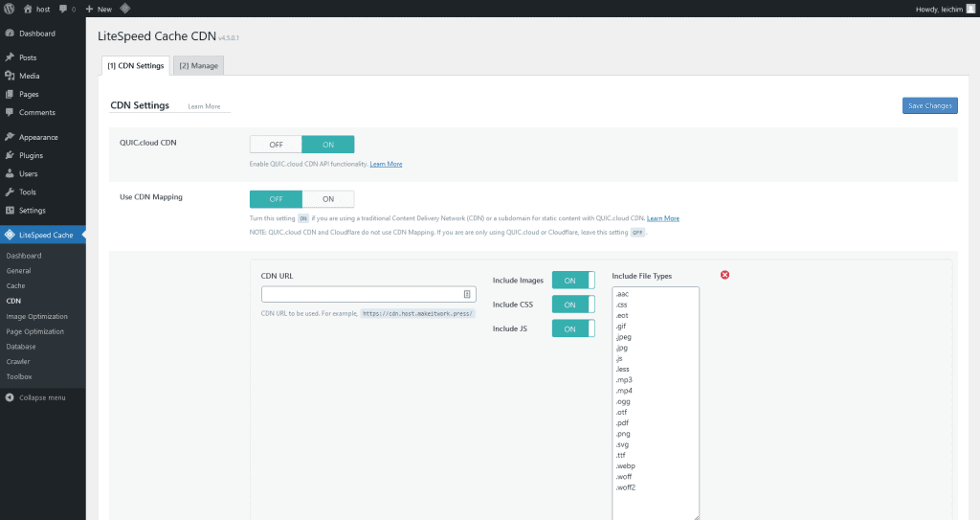This screenshot has width=980, height=520.
Task: Click the autofill icon in CDN URL field
Action: (x=467, y=294)
